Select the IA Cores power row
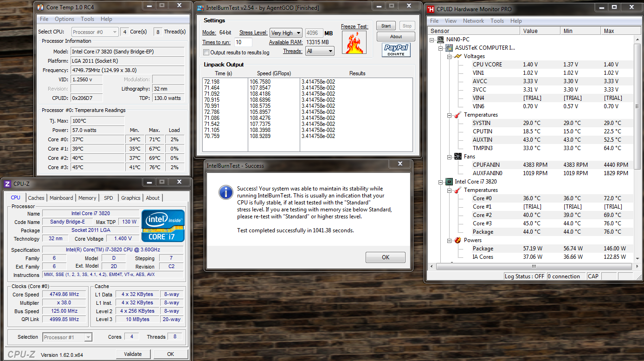Screen dimensions: 644x361 pos(530,257)
